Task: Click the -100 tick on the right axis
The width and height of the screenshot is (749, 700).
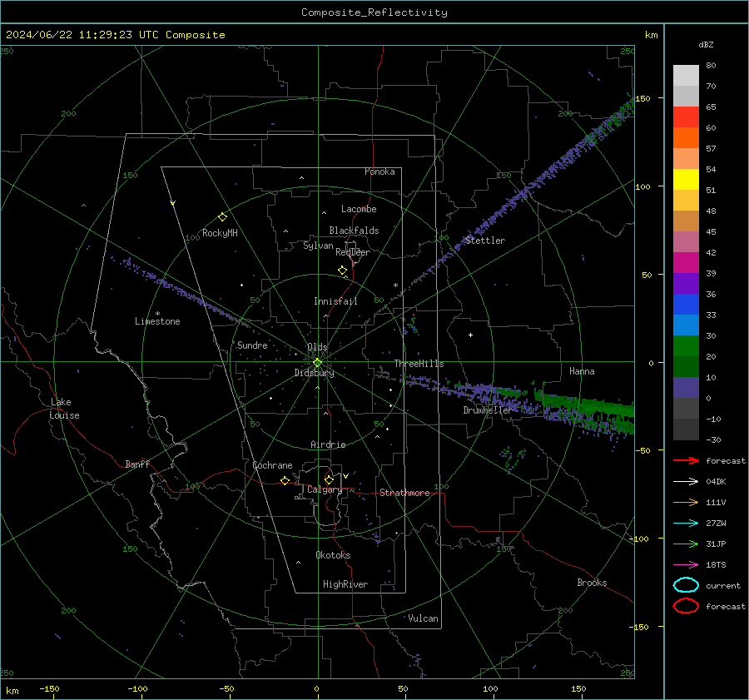Action: (638, 539)
